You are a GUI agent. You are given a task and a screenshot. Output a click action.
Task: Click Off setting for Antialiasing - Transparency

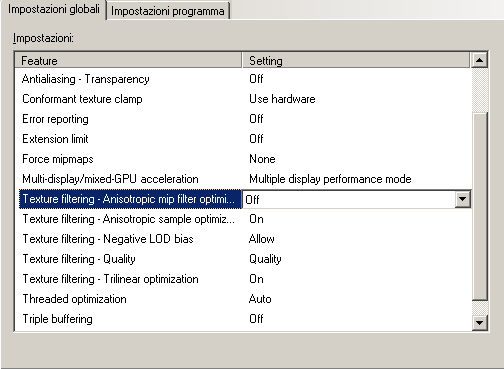coord(256,79)
